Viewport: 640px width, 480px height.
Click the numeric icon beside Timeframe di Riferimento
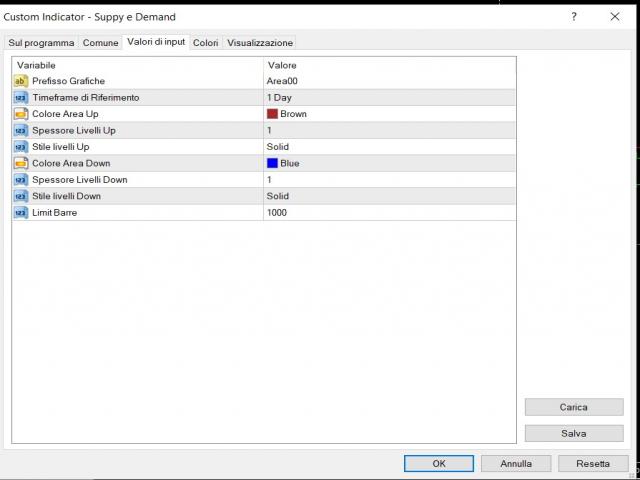point(21,98)
